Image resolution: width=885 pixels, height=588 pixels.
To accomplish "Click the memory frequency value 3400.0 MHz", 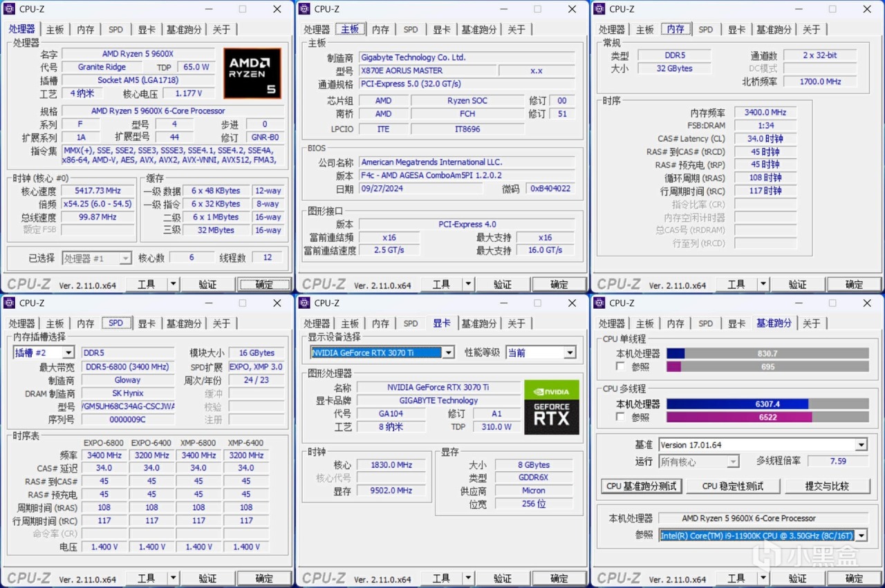I will (x=765, y=112).
